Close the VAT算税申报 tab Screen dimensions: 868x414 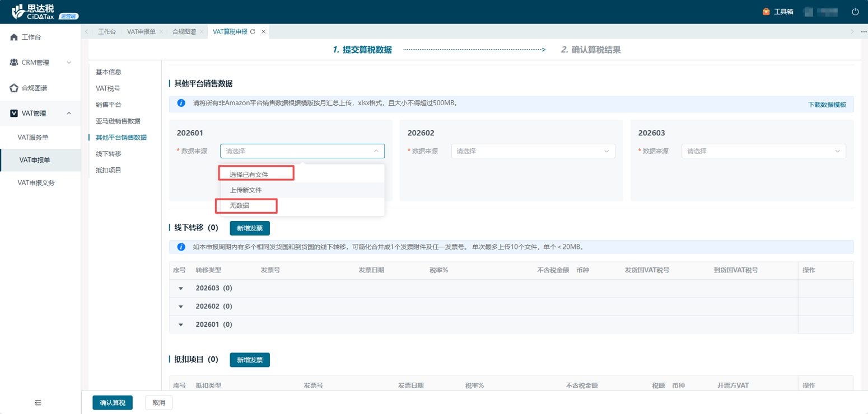[x=264, y=32]
